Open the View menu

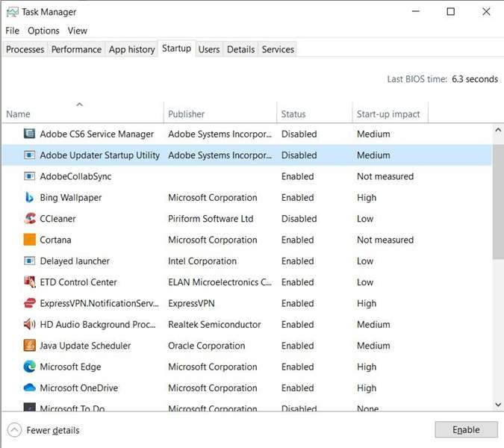(x=77, y=31)
